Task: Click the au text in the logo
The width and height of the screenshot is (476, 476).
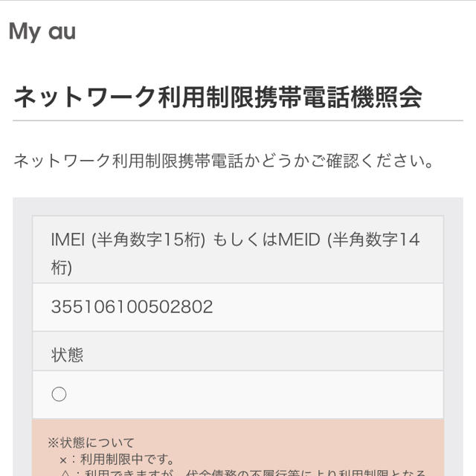Action: 62,31
